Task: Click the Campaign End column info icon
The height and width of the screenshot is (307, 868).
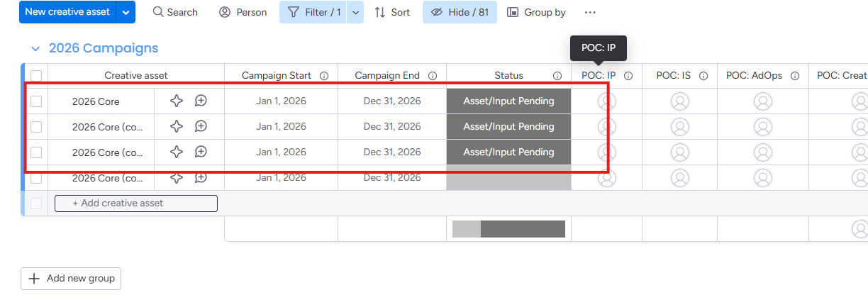Action: [x=433, y=76]
